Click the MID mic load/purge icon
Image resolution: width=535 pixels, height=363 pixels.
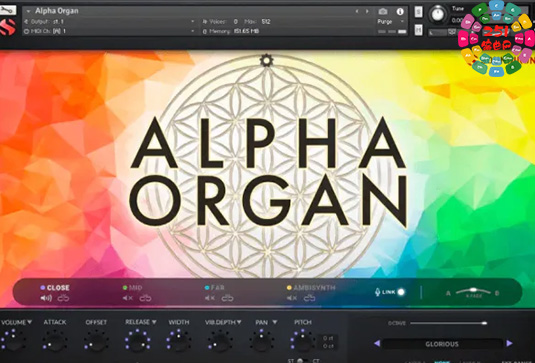[145, 298]
